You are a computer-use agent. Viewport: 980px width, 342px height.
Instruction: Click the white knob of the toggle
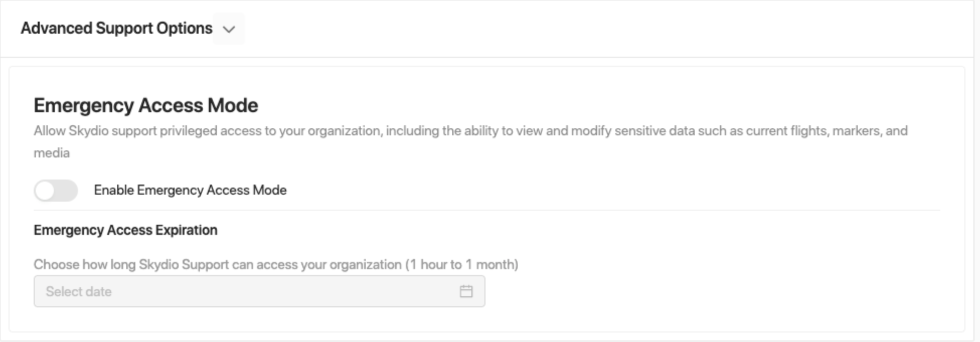(45, 191)
